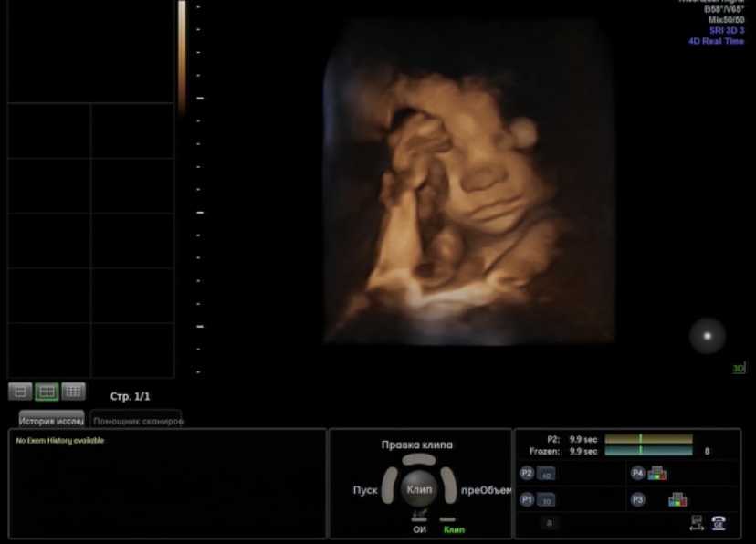The height and width of the screenshot is (544, 756).
Task: Click the B58°/V65° angle parameter text
Action: 724,9
